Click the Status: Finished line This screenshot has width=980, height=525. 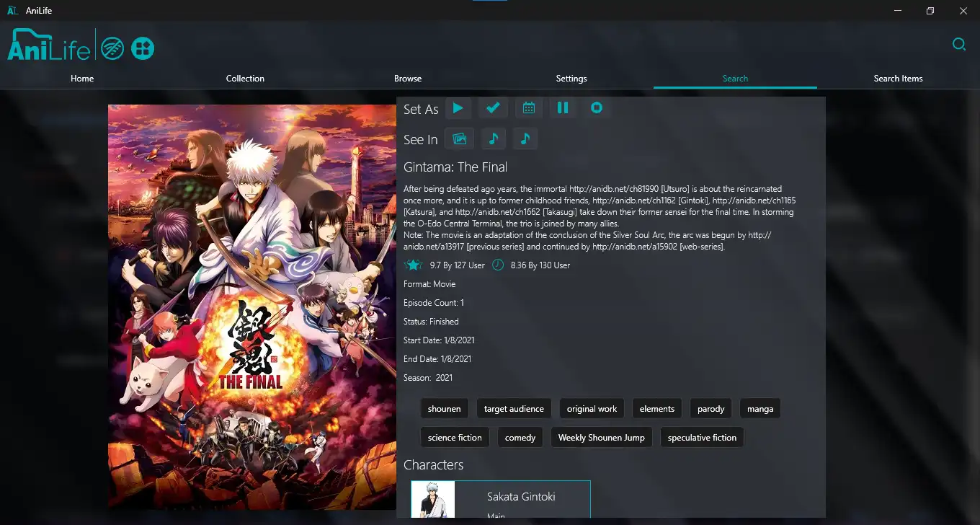point(431,322)
